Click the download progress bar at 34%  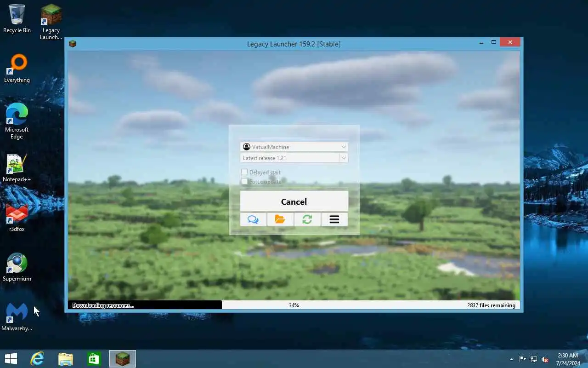(x=294, y=305)
